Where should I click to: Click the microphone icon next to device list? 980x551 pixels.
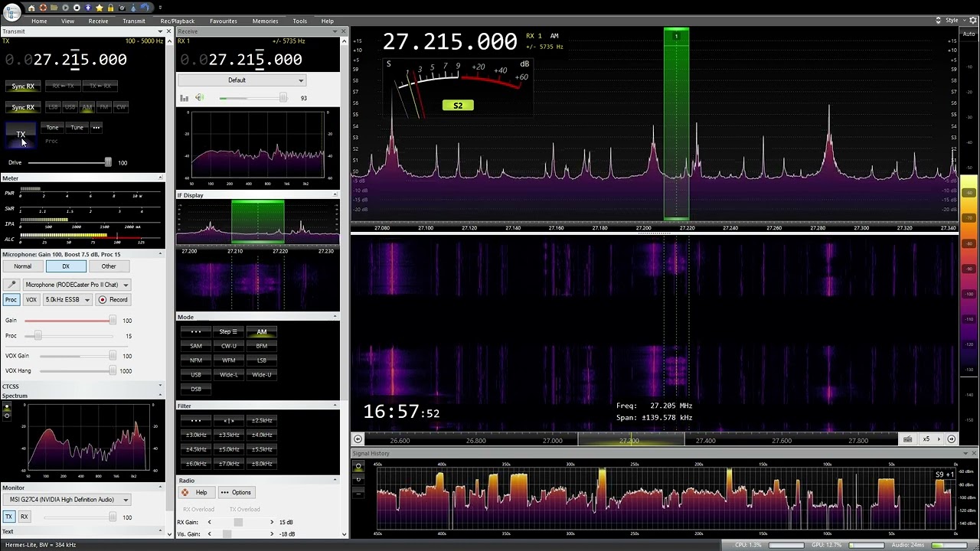coord(11,285)
